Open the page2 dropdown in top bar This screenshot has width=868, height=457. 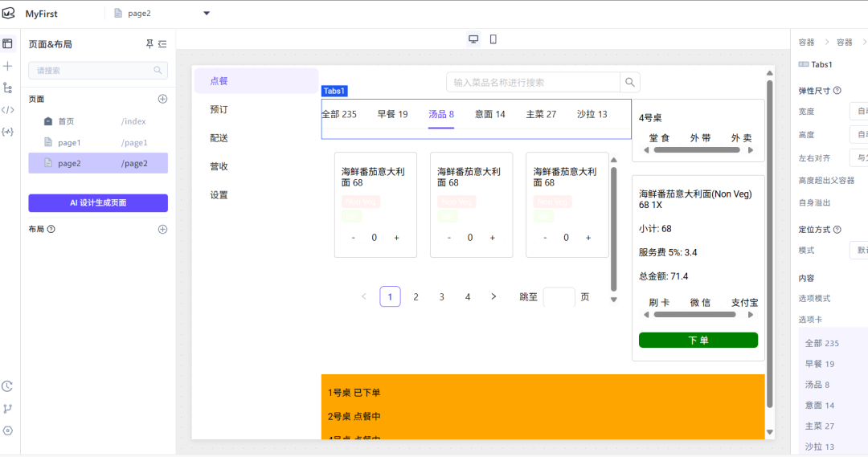click(207, 14)
